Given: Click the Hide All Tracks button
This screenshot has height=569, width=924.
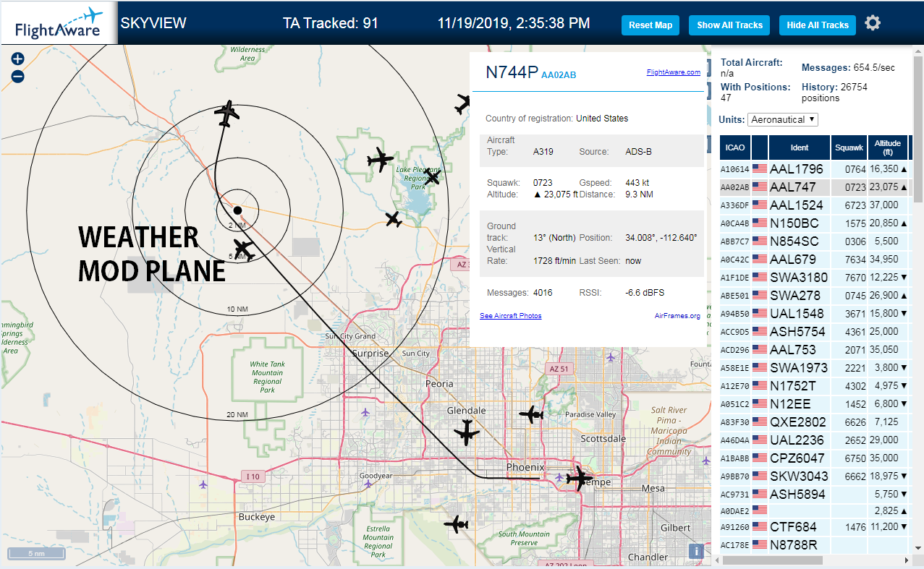Looking at the screenshot, I should click(818, 25).
